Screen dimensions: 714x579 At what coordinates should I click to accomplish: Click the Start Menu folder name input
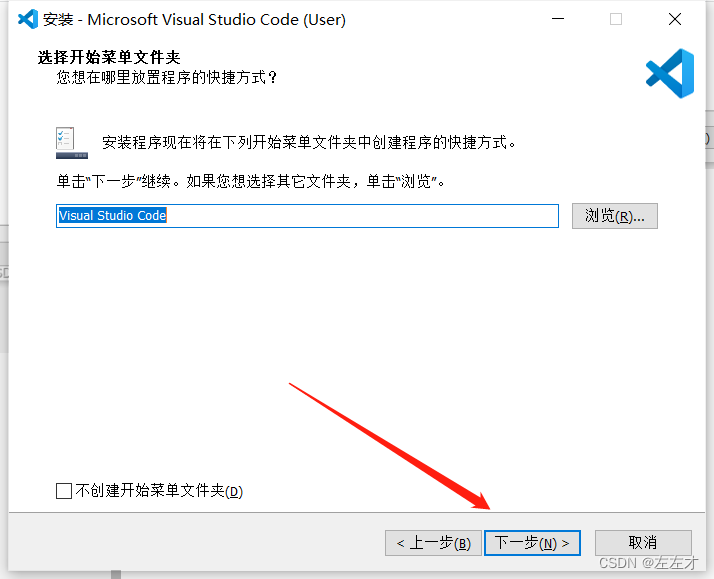(307, 216)
